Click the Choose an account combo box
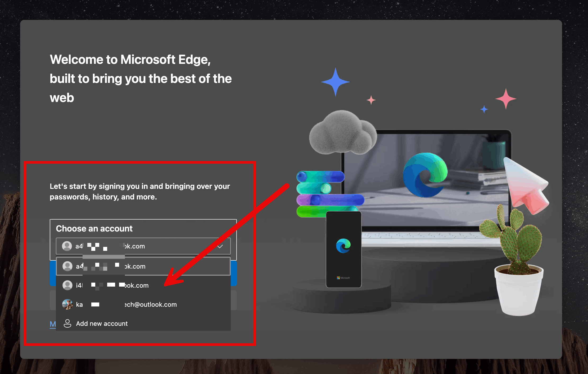This screenshot has width=588, height=374. click(x=143, y=246)
